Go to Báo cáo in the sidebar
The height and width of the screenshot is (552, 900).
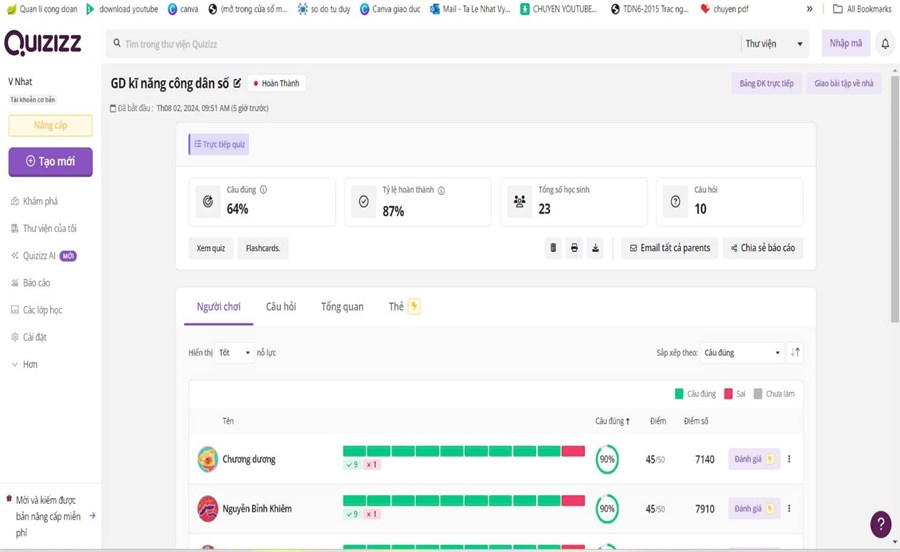(30, 282)
